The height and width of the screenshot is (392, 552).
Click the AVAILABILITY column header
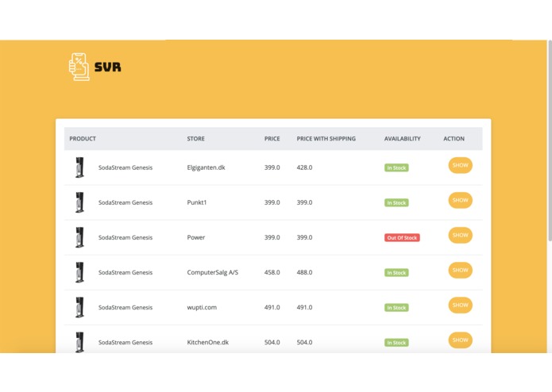[403, 139]
